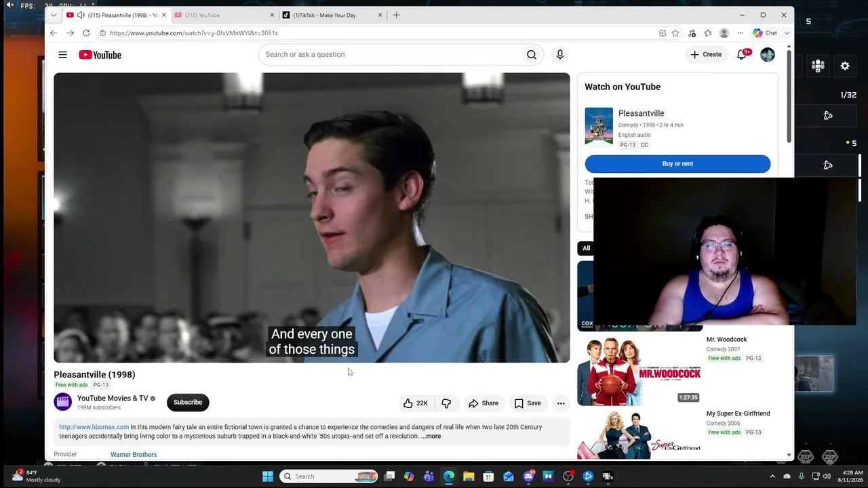Screen dimensions: 868x488
Task: Click the Mr. Woodcock title text
Action: point(726,340)
